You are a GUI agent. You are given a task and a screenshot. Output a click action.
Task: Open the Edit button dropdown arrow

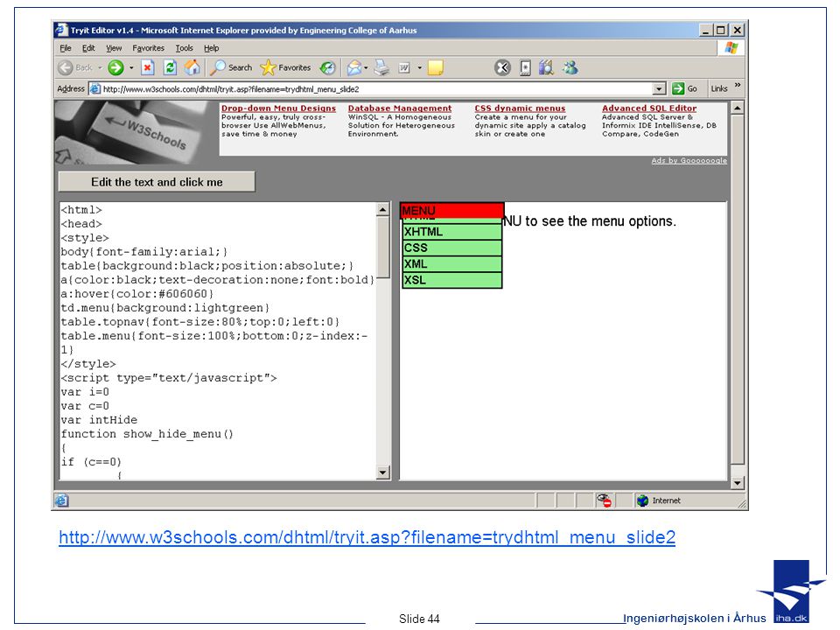[x=419, y=67]
